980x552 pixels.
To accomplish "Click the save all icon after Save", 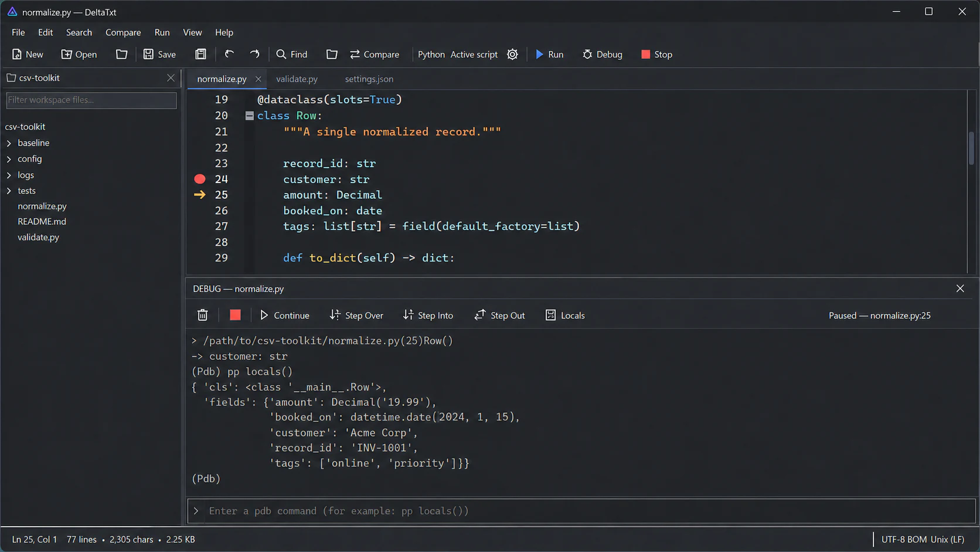I will tap(200, 55).
